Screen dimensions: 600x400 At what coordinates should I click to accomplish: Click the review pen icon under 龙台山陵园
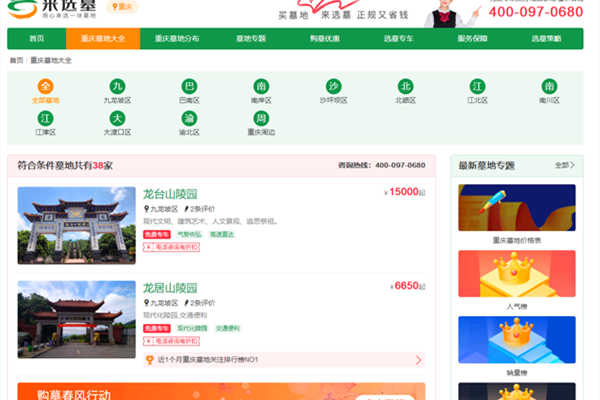pos(186,209)
